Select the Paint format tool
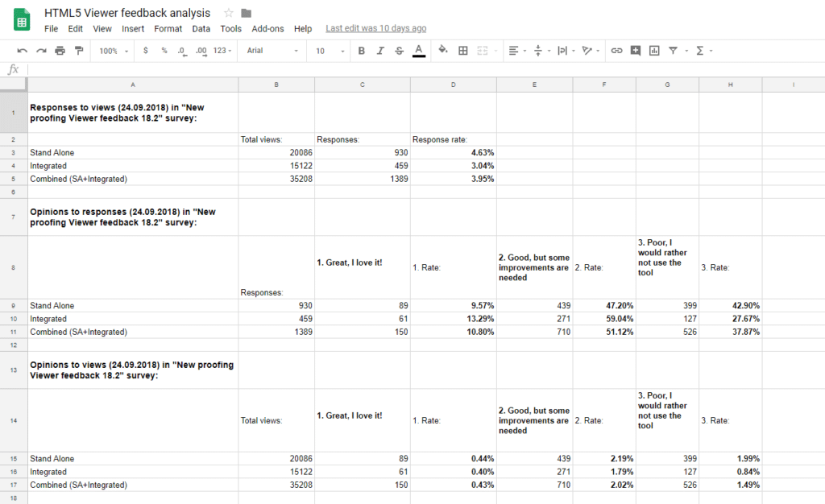 (79, 51)
